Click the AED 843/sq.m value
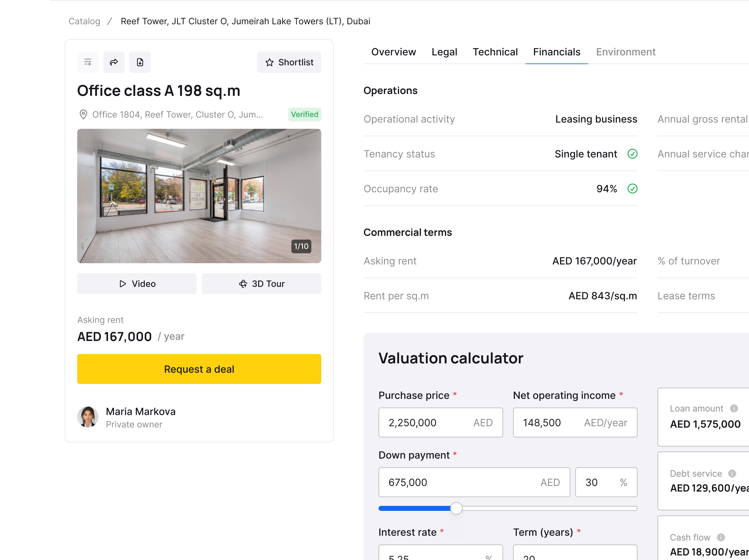The image size is (749, 560). [x=603, y=296]
